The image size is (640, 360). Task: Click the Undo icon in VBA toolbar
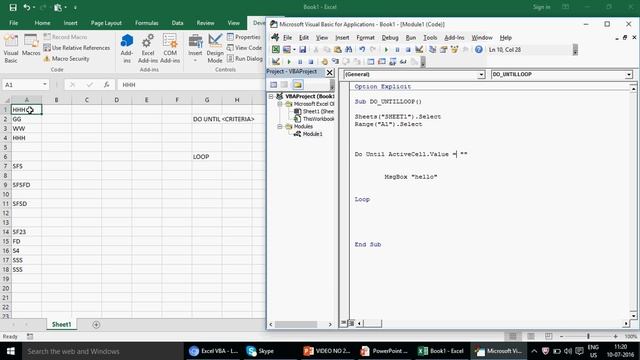coord(362,49)
